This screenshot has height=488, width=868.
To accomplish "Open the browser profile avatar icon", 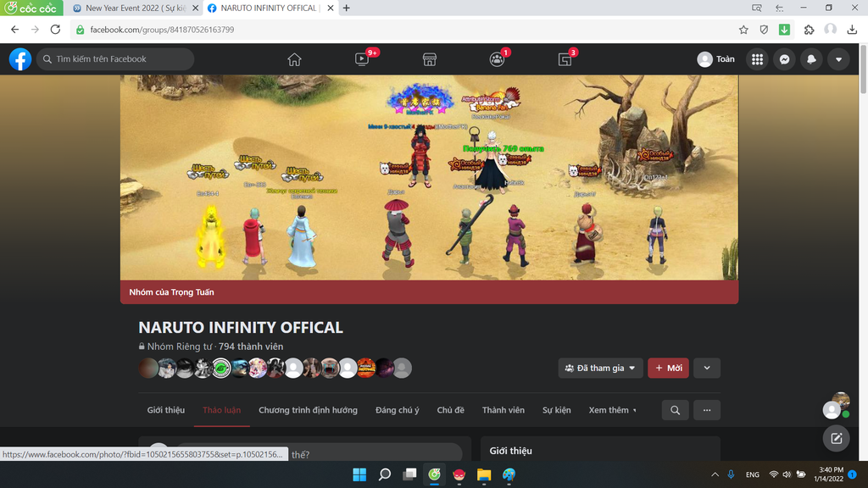I will pos(830,30).
